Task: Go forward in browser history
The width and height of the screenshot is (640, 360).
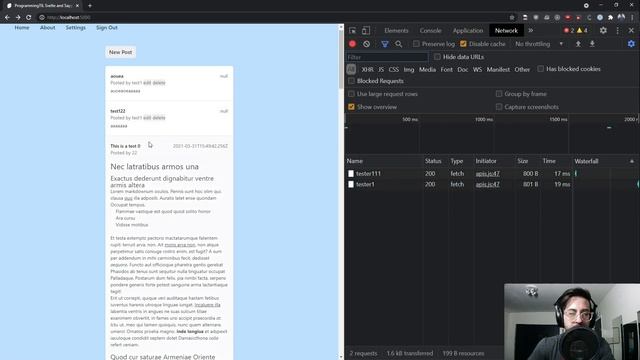Action: [18, 18]
